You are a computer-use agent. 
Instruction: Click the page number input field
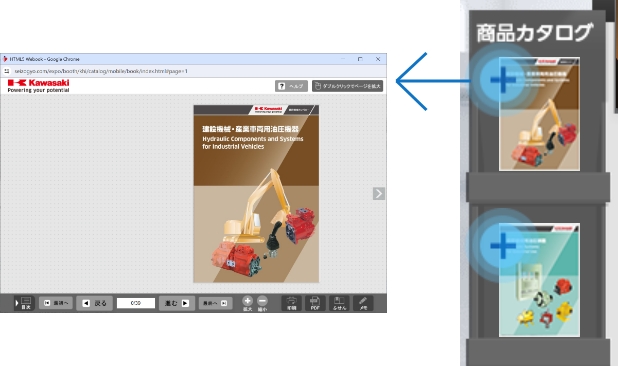tap(136, 303)
